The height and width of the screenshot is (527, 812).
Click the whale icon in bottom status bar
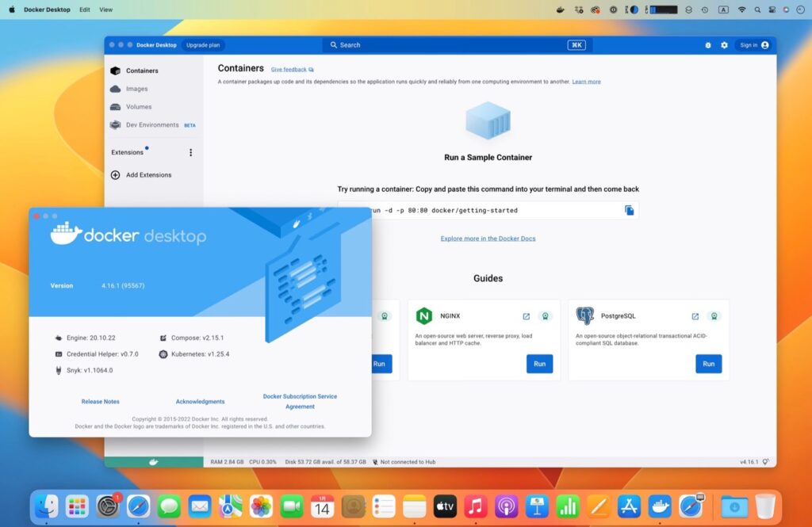[x=154, y=461]
